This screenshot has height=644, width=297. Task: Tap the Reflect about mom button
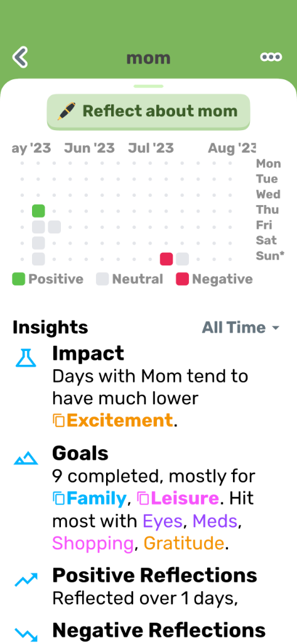click(x=148, y=111)
